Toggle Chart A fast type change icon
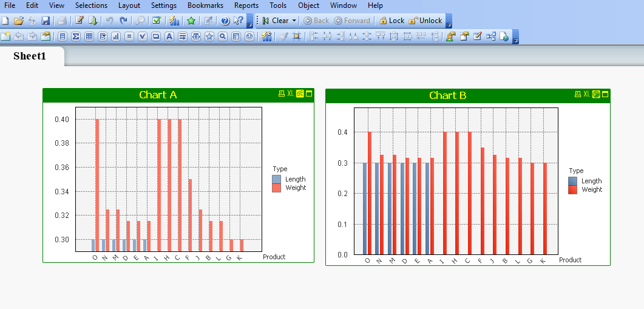Screen dimensions: 644x309 pos(299,93)
